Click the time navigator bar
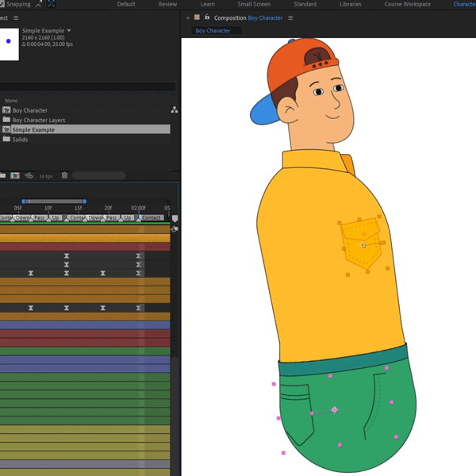Viewport: 476px width, 476px height. (x=54, y=202)
